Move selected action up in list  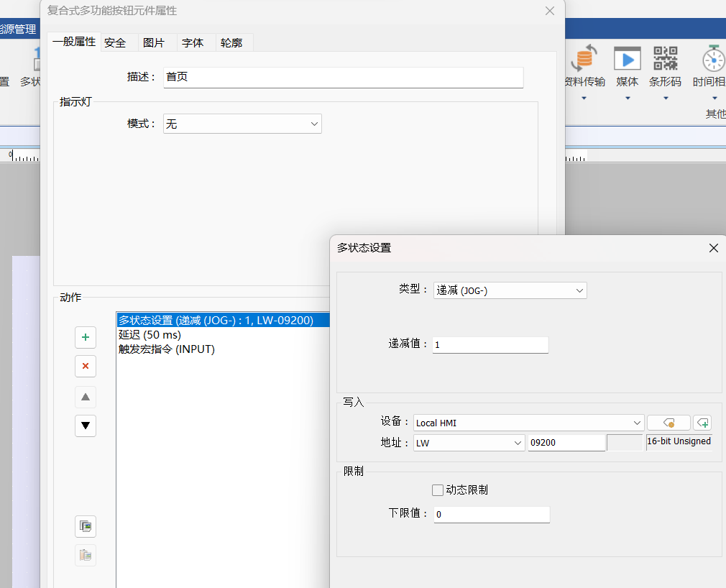(86, 397)
